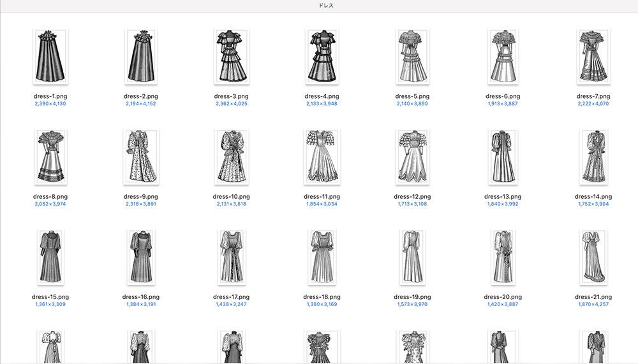Click the dimensions text 1,361×3,309
The height and width of the screenshot is (364, 638).
tap(50, 304)
